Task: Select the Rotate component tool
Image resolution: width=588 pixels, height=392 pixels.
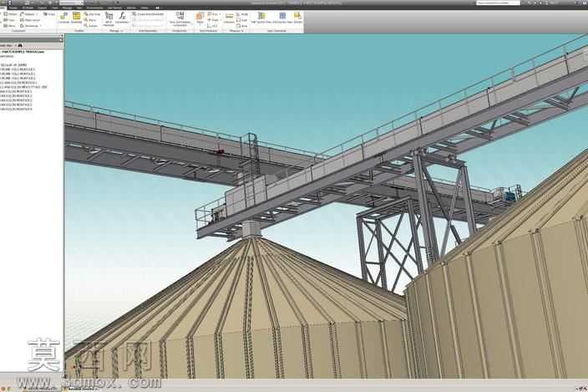Action: click(x=91, y=26)
